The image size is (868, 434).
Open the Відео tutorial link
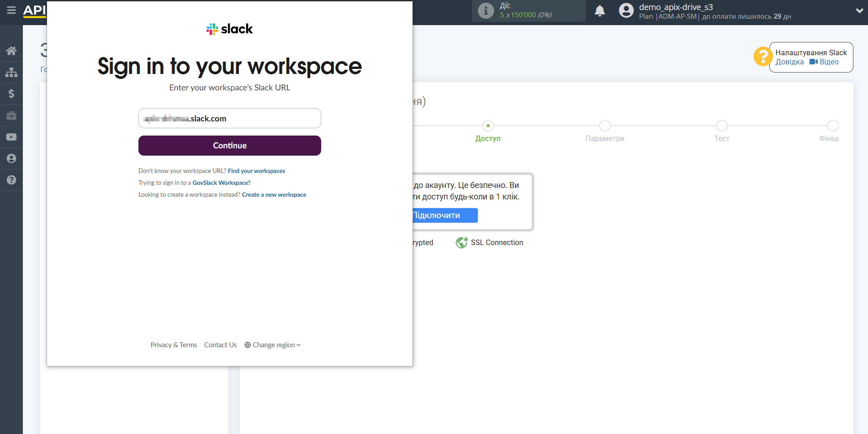click(824, 62)
